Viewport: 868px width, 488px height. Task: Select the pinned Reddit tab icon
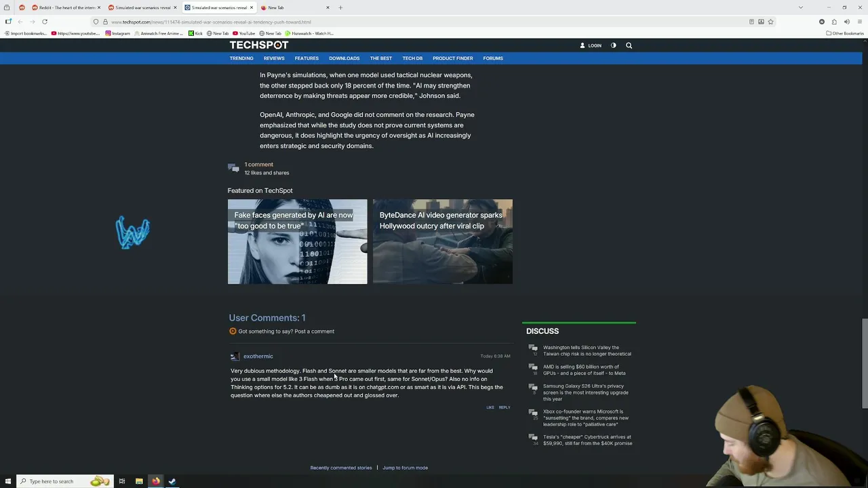(22, 7)
